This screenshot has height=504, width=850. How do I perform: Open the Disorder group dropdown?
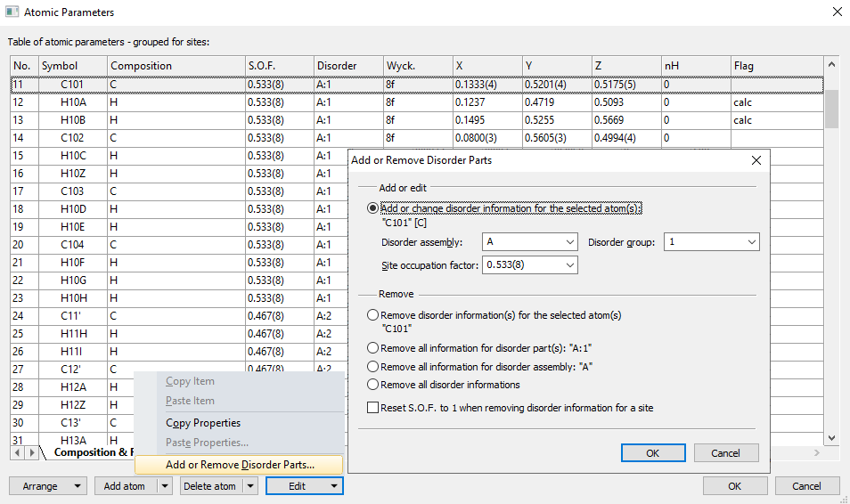[751, 242]
